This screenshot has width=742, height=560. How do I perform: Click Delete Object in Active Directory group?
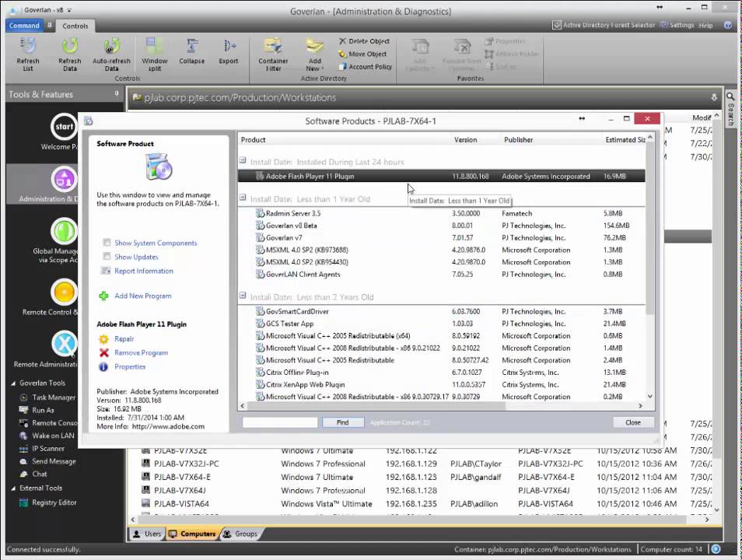(x=364, y=41)
